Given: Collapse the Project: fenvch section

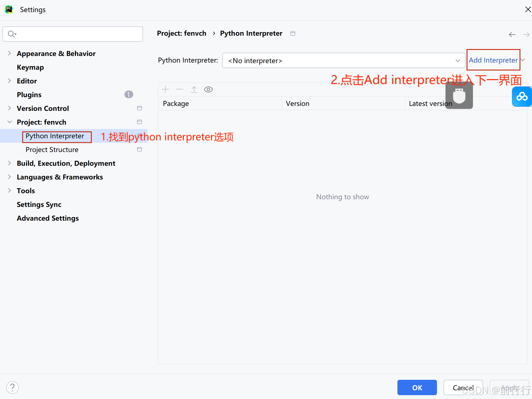Looking at the screenshot, I should point(10,122).
